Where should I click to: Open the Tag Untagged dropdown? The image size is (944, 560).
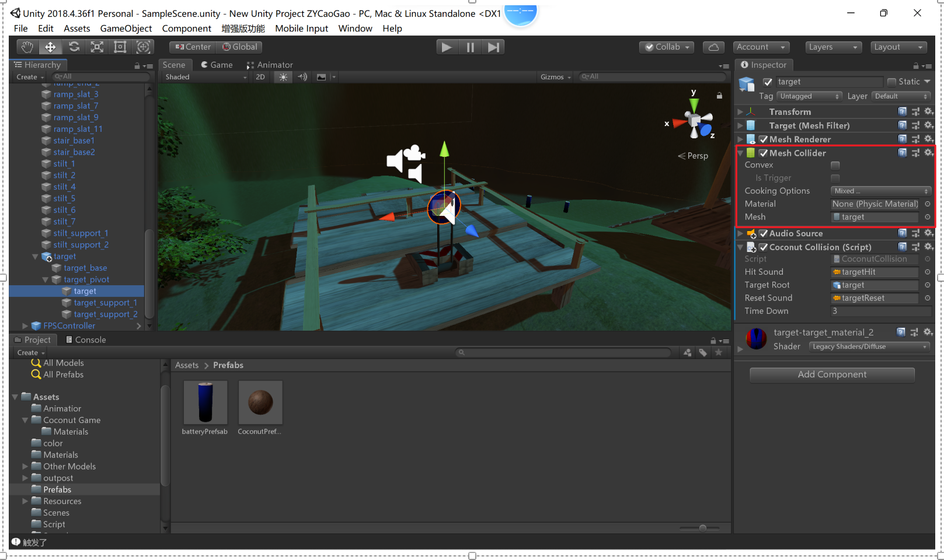(810, 96)
